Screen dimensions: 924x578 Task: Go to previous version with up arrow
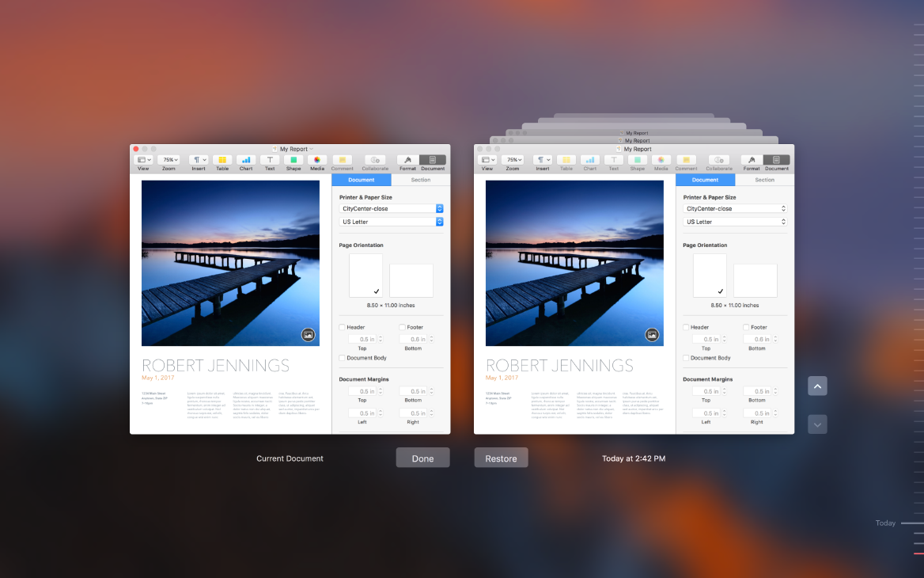pyautogui.click(x=817, y=386)
